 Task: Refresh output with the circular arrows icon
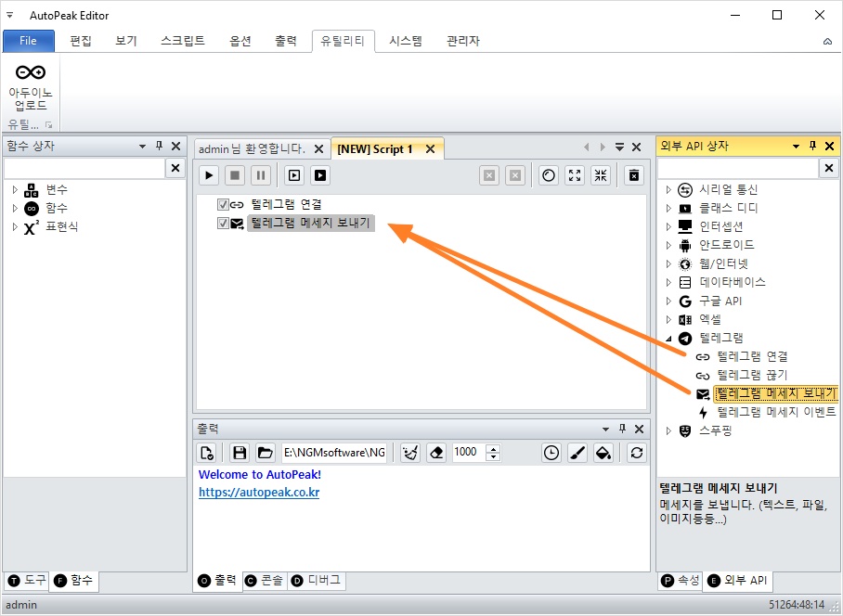(637, 453)
